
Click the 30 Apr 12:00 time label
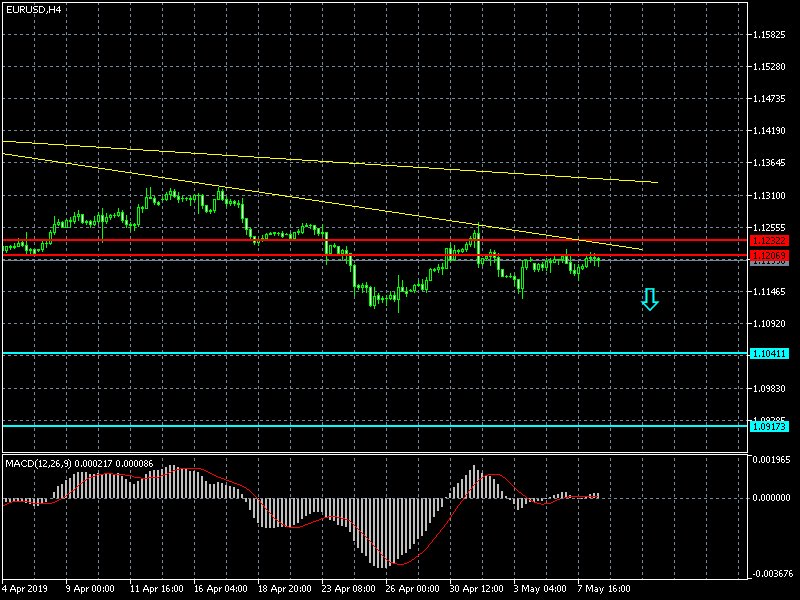coord(475,588)
